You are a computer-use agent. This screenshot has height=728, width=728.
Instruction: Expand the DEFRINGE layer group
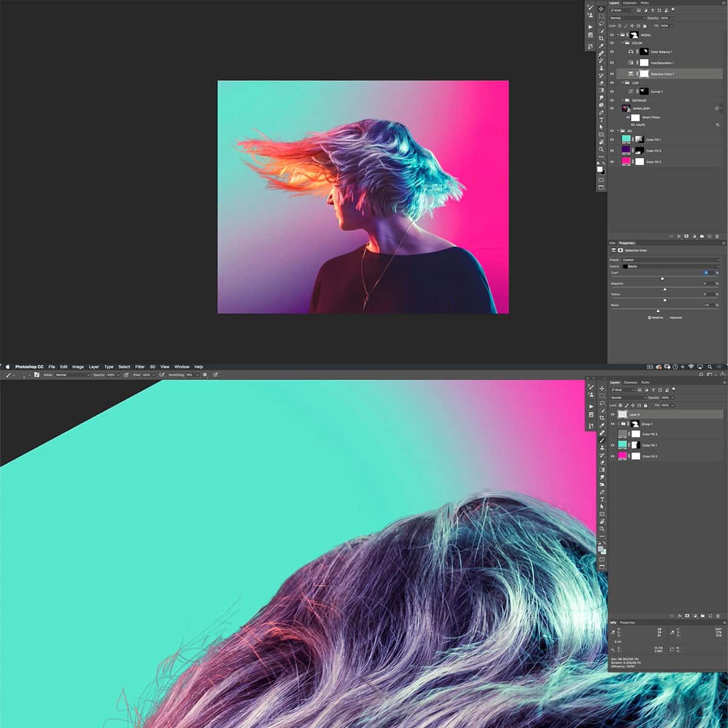(x=623, y=100)
